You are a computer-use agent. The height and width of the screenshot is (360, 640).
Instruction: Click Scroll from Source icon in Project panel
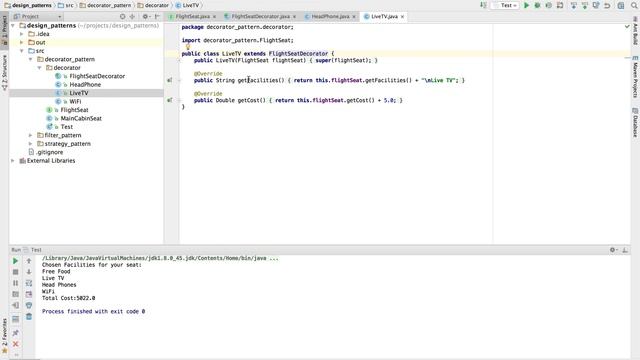coord(122,17)
